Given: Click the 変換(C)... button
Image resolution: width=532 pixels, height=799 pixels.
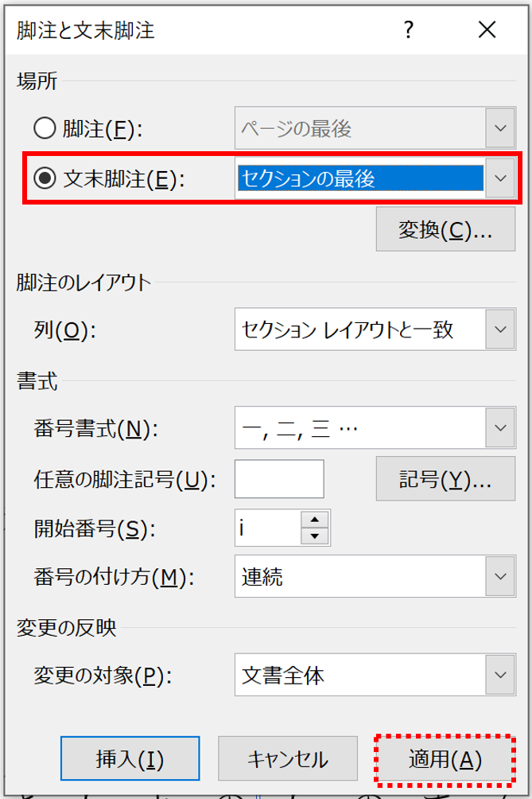Looking at the screenshot, I should [445, 229].
